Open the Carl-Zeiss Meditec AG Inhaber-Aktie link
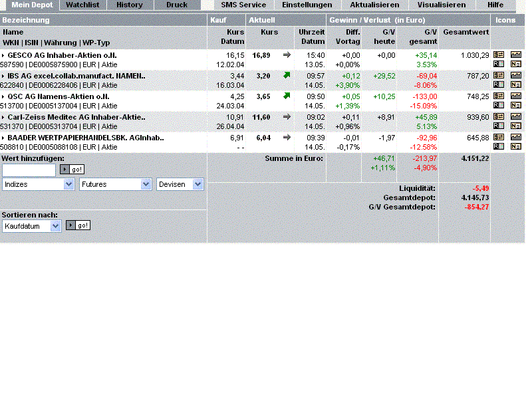The width and height of the screenshot is (532, 399). [x=76, y=118]
